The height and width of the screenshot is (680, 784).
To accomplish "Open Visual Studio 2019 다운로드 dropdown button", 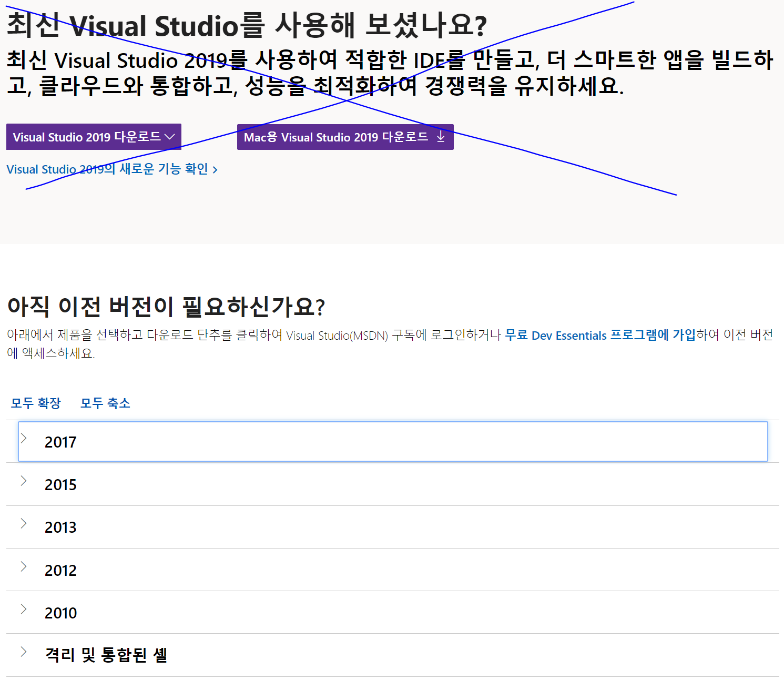I will pos(94,137).
